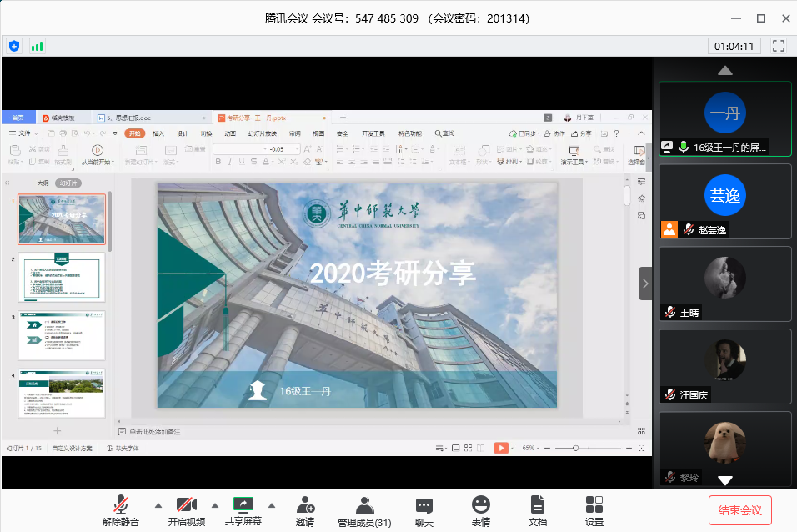The image size is (797, 532).
Task: Open meeting Settings
Action: [x=594, y=511]
